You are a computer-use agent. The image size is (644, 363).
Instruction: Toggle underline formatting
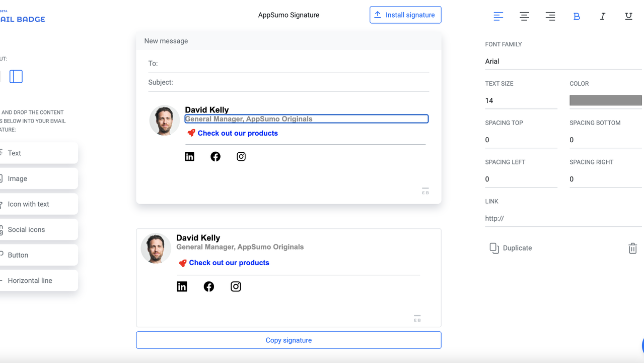coord(628,17)
